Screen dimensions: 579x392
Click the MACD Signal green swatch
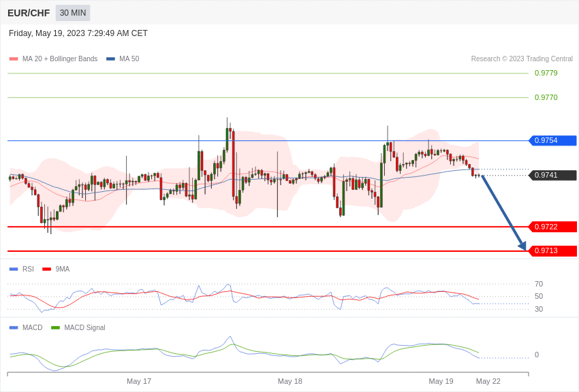pyautogui.click(x=55, y=327)
